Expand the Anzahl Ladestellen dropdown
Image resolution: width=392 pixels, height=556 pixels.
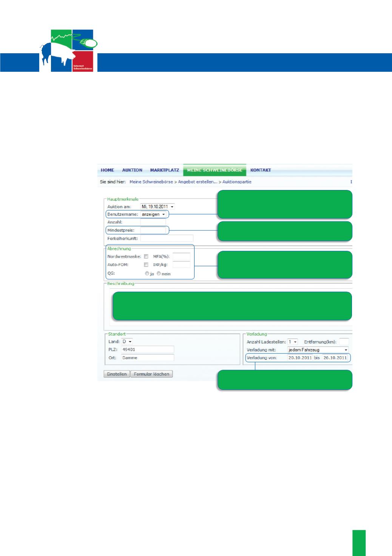tap(293, 342)
